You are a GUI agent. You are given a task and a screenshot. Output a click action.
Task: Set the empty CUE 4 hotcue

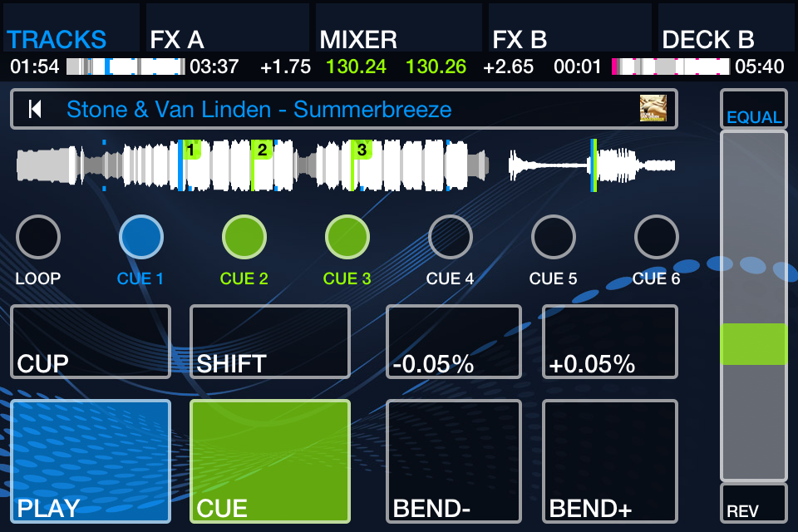pos(451,237)
